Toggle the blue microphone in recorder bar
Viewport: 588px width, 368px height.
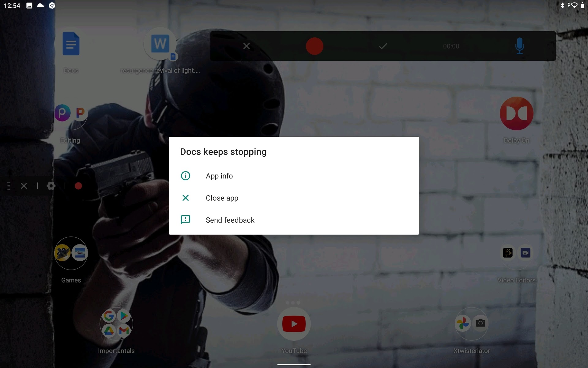519,46
